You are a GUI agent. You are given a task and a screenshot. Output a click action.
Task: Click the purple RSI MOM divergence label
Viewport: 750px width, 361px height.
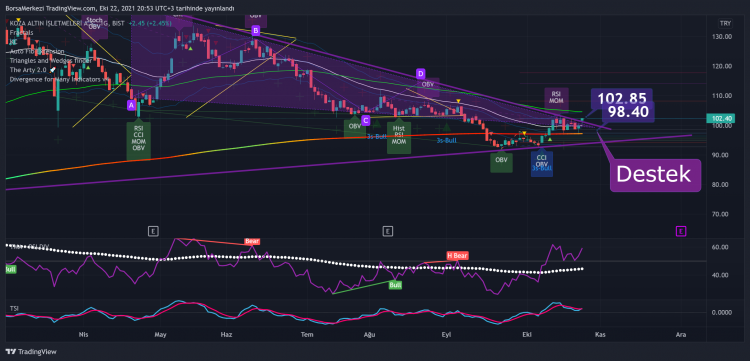(x=556, y=98)
